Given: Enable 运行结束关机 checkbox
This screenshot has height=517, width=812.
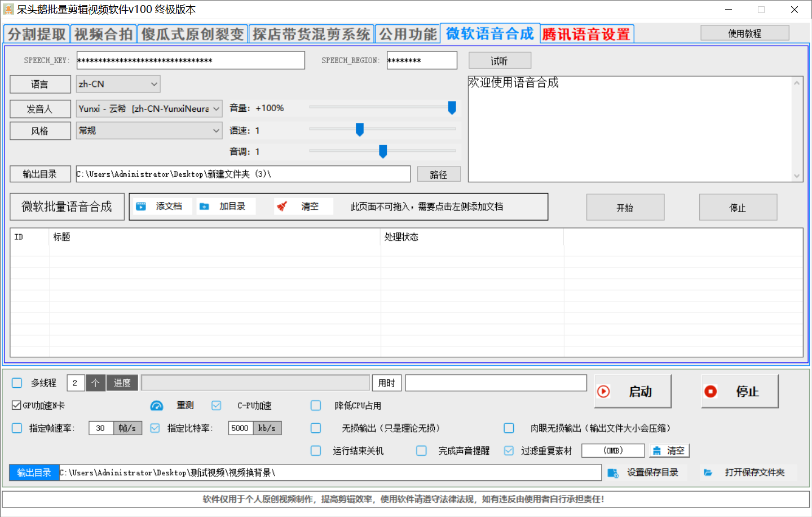Looking at the screenshot, I should pos(316,450).
